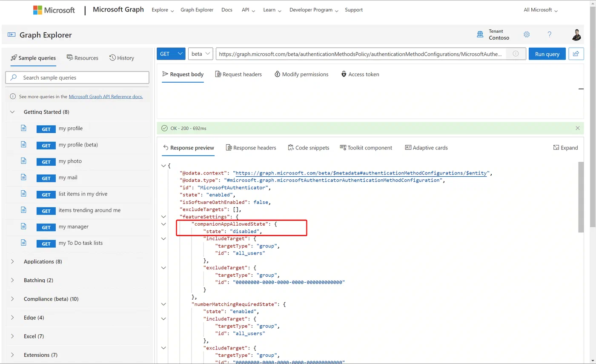Expand the Batching (2) category
Image resolution: width=596 pixels, height=364 pixels.
(12, 280)
